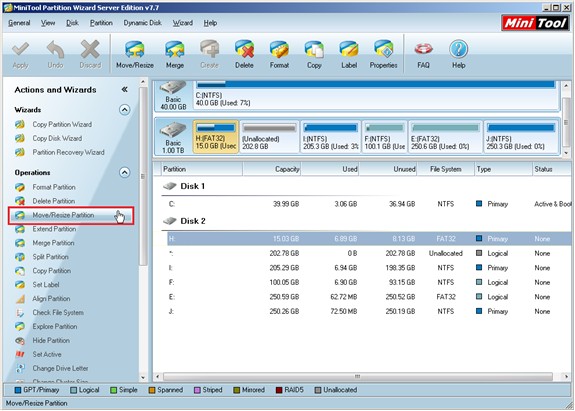This screenshot has height=411, width=575.
Task: Open Properties from the toolbar
Action: point(384,54)
